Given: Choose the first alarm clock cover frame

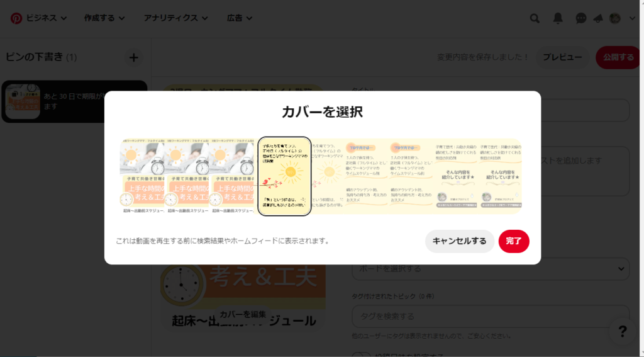Looking at the screenshot, I should coord(142,176).
